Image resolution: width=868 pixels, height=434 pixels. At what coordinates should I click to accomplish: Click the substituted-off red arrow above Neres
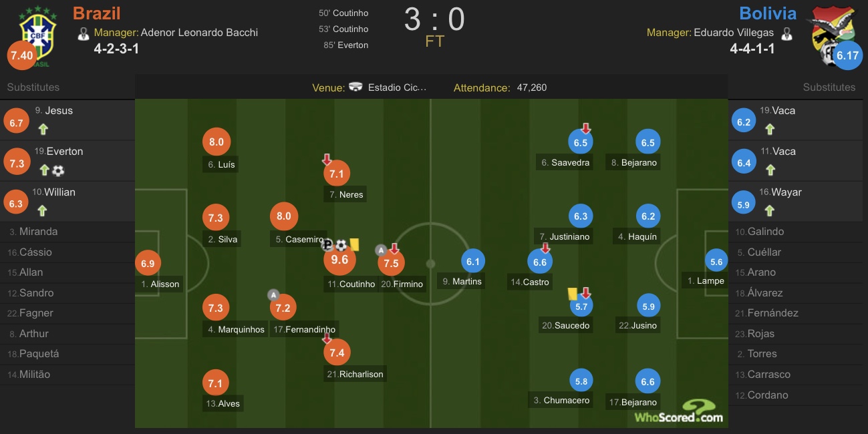point(327,160)
